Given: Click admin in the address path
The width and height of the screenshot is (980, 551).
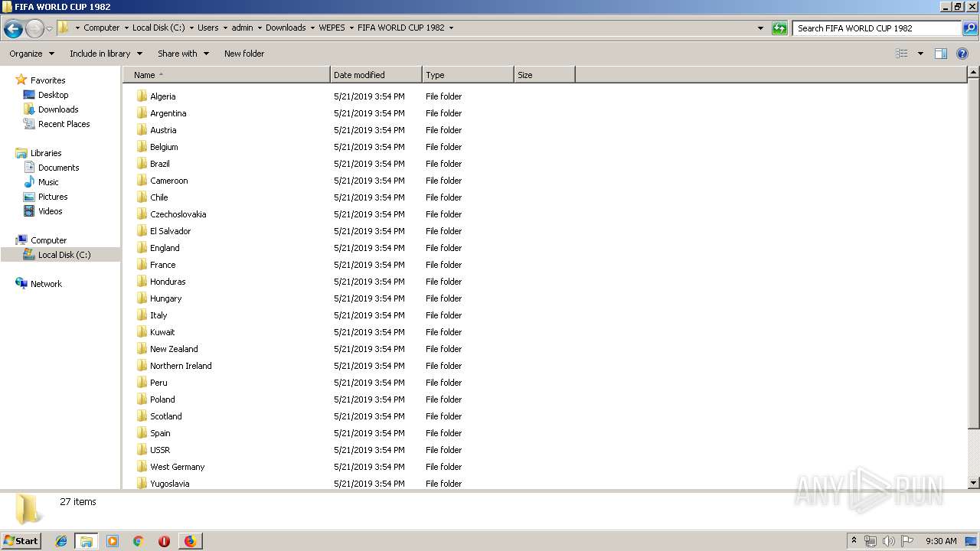Looking at the screenshot, I should [x=242, y=28].
